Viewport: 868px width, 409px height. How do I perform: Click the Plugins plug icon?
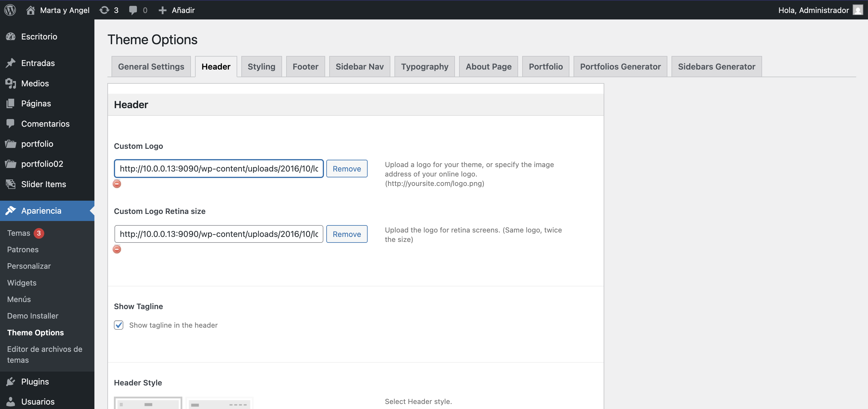click(x=11, y=381)
